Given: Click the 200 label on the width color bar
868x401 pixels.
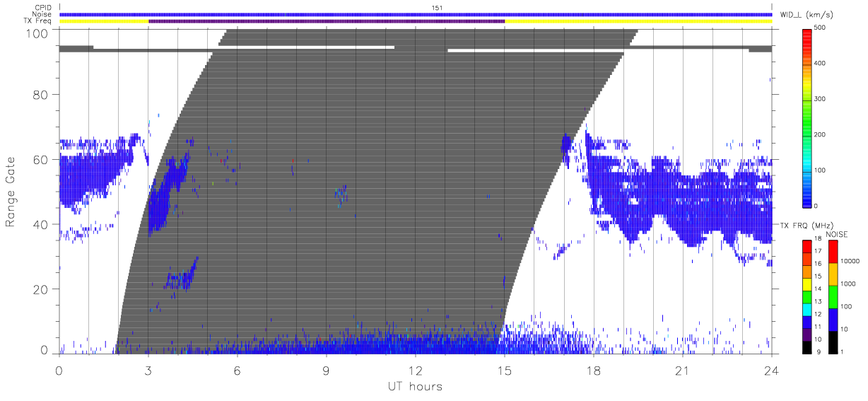Looking at the screenshot, I should click(819, 134).
